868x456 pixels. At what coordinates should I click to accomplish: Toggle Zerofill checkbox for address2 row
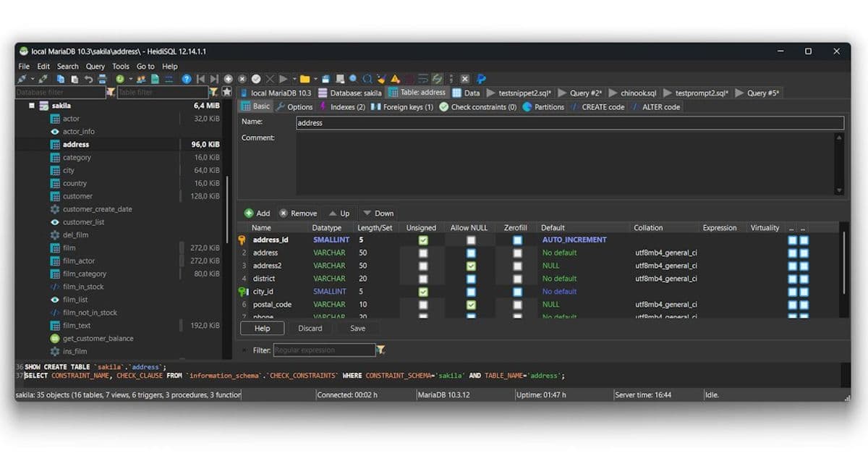(x=517, y=266)
